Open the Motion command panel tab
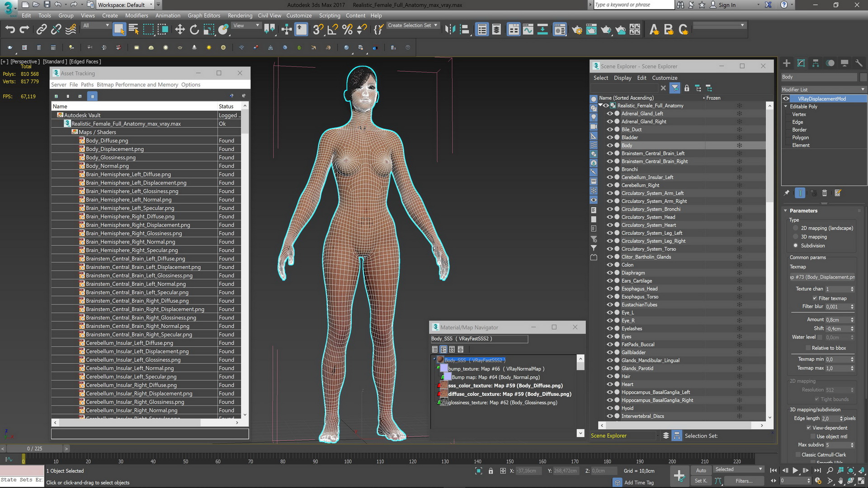The width and height of the screenshot is (868, 488). (830, 63)
